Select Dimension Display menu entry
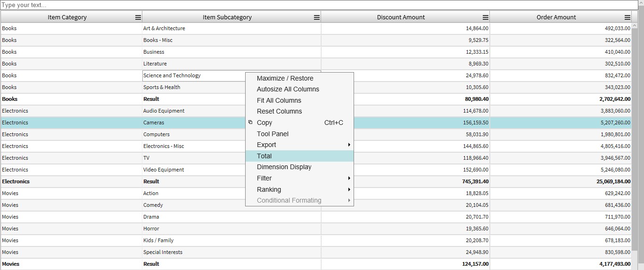This screenshot has height=270, width=644. pos(284,167)
